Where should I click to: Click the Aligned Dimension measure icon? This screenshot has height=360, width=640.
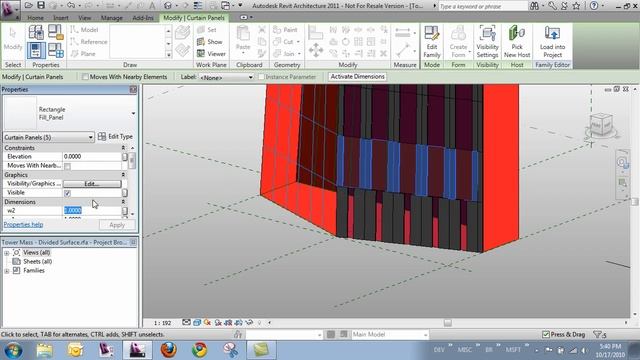tap(403, 33)
